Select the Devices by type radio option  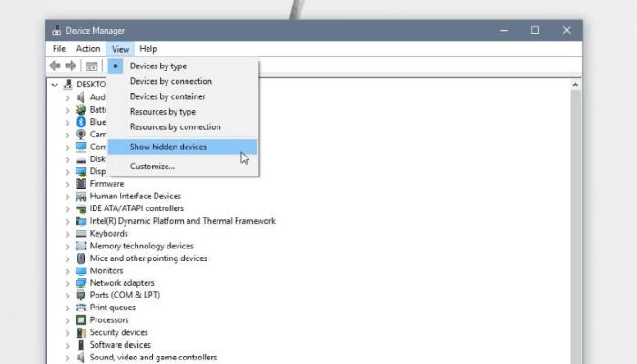tap(157, 66)
